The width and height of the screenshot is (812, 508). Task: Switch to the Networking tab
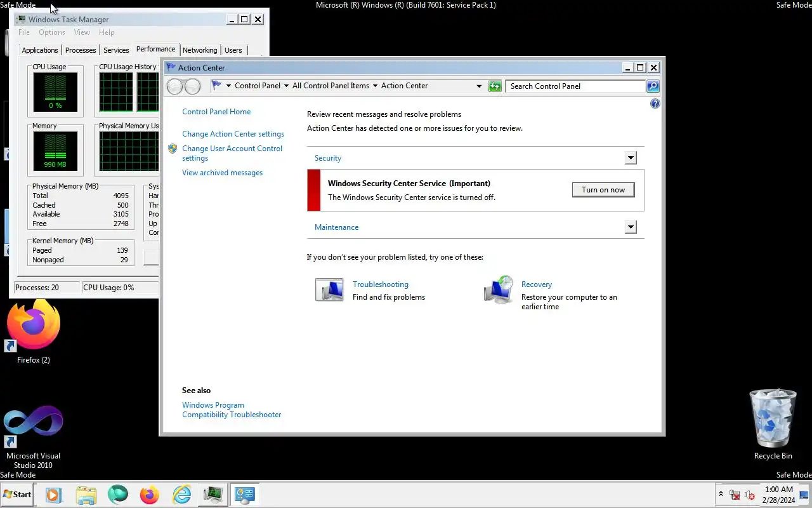click(200, 50)
